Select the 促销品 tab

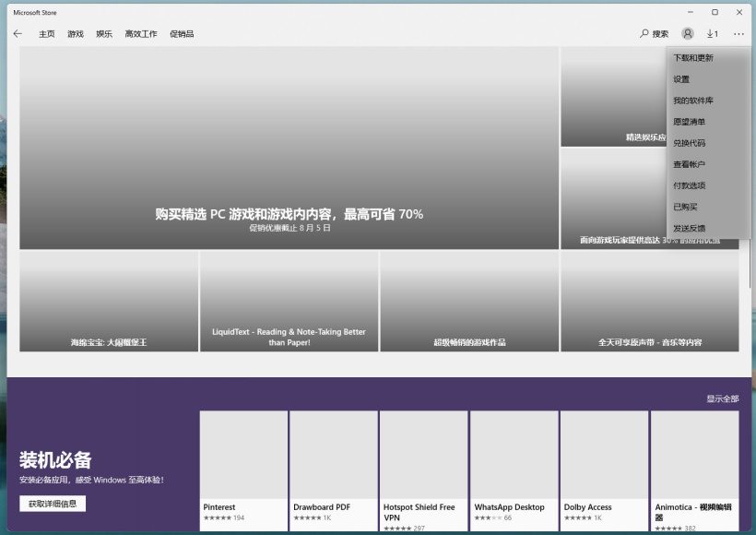point(182,34)
